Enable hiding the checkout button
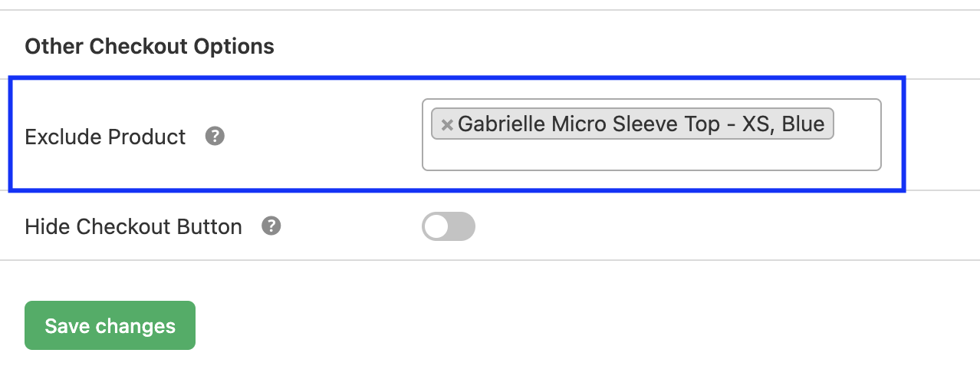Screen dimensions: 980x376 (x=449, y=226)
